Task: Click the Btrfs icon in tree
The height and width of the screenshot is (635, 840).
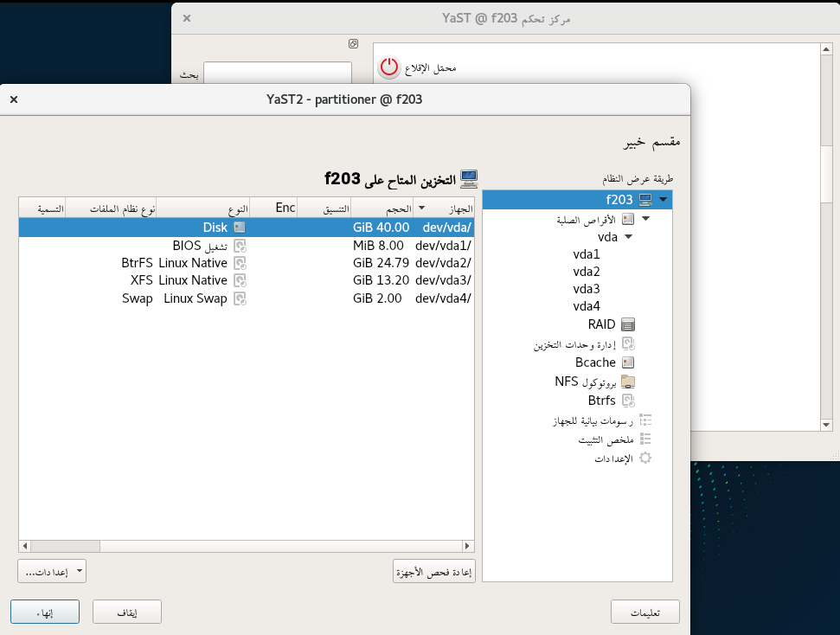Action: [x=628, y=401]
